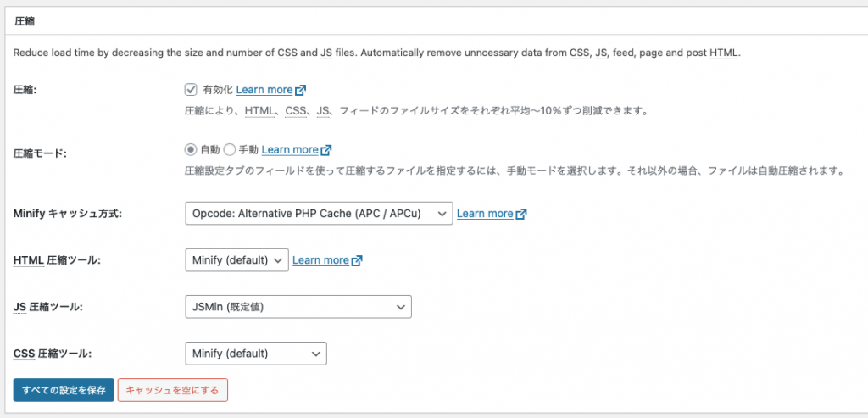
Task: Open the HTML 圧縮ツール Minify dropdown
Action: [237, 260]
